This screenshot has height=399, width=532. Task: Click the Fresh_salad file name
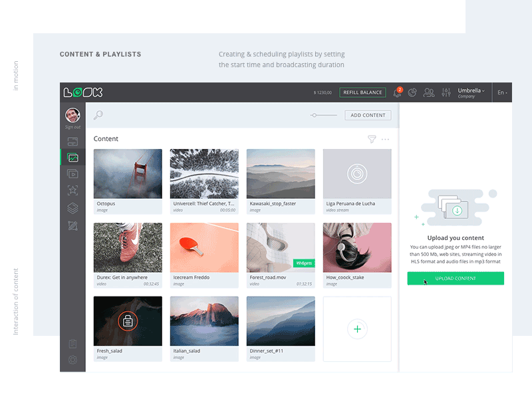pyautogui.click(x=109, y=351)
